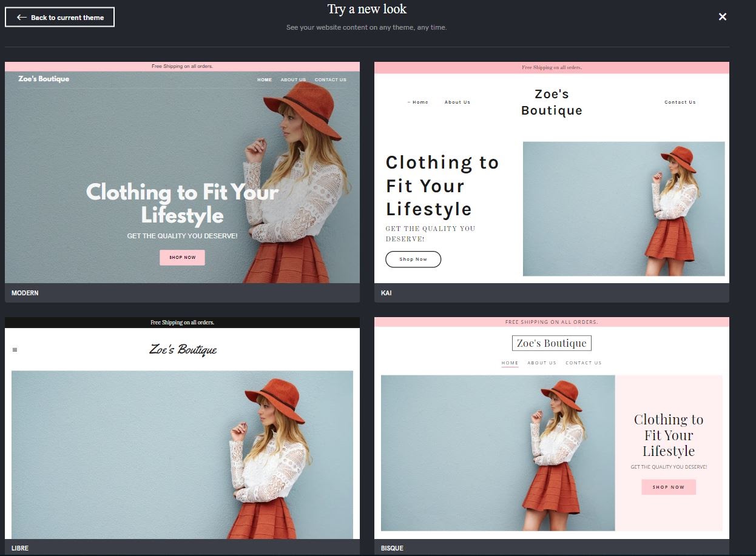
Task: Click Zoe's Boutique logo in Modern preview
Action: pos(44,79)
